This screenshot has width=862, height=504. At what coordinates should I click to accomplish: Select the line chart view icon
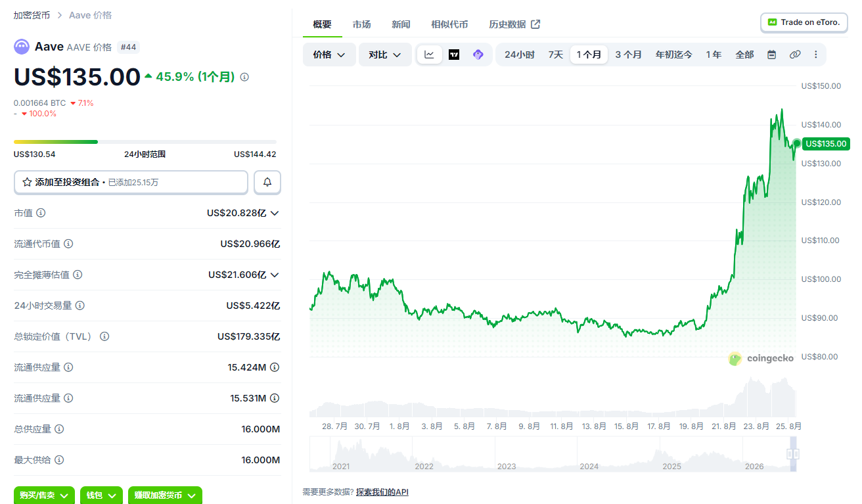[429, 55]
